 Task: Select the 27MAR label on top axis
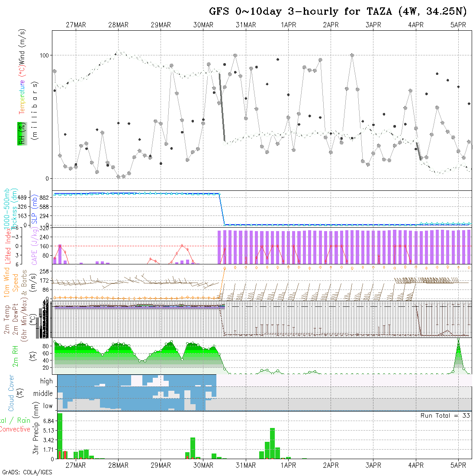[x=76, y=25]
